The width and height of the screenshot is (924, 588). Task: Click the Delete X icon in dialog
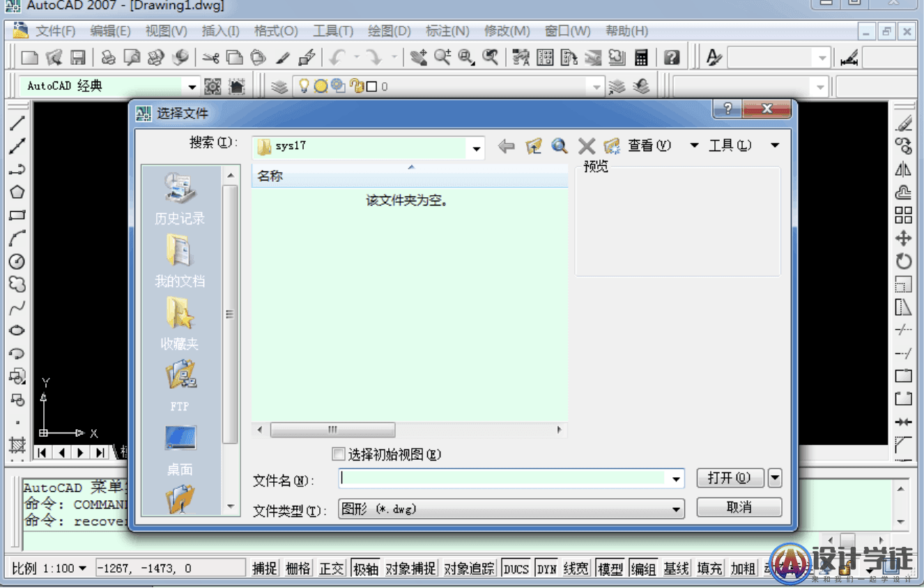point(587,146)
